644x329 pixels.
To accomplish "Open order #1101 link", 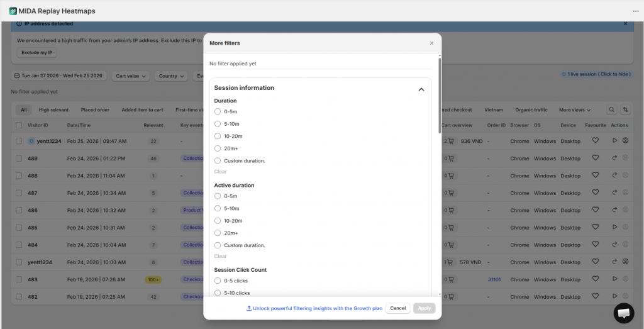I will coord(496,279).
